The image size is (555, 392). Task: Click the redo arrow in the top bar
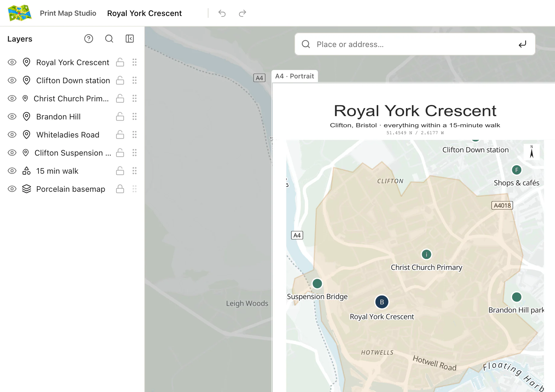243,13
